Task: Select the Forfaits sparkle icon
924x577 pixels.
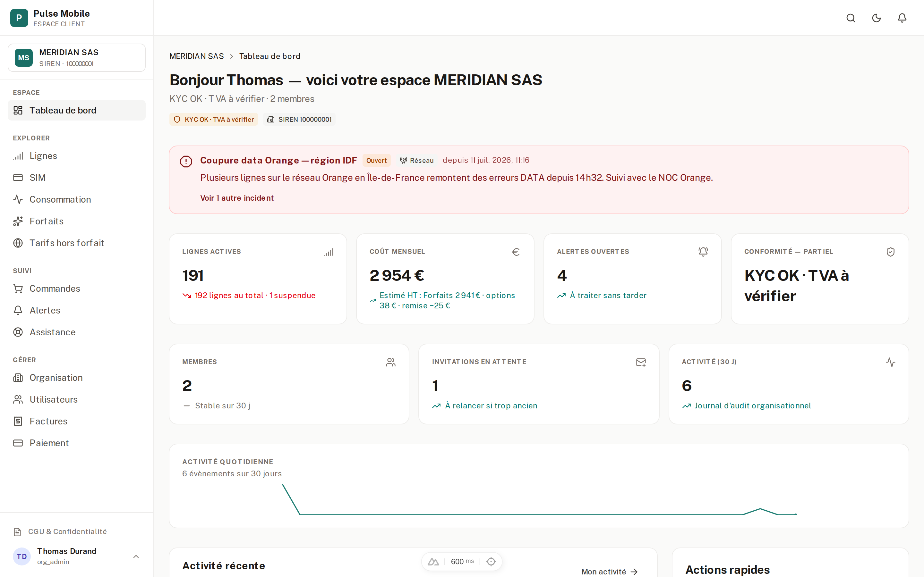Action: 18,221
